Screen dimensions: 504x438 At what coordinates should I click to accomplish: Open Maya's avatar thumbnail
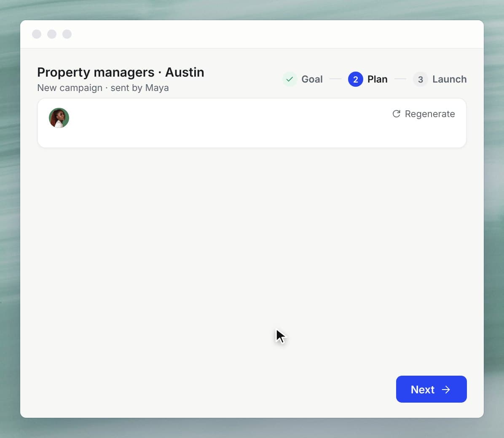pyautogui.click(x=59, y=118)
